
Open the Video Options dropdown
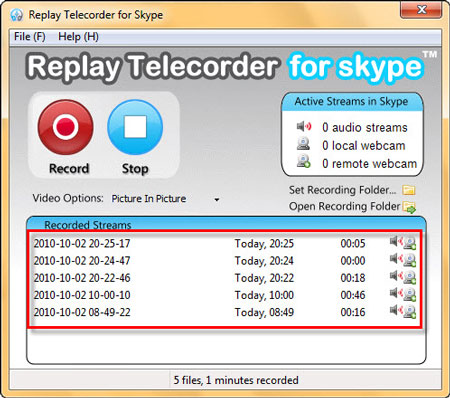pos(166,199)
